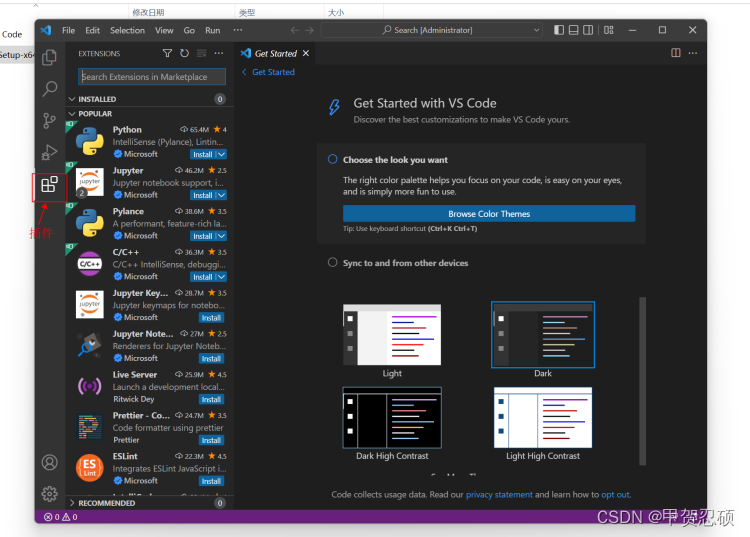This screenshot has height=537, width=750.
Task: Split the editor right
Action: point(675,53)
